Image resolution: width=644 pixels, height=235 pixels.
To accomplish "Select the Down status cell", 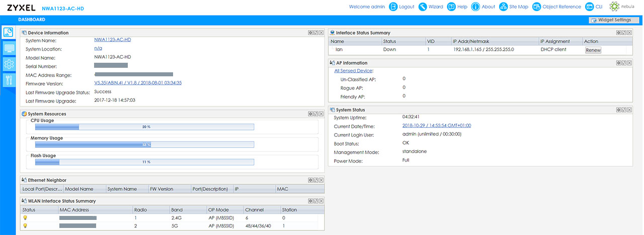I will tap(389, 50).
